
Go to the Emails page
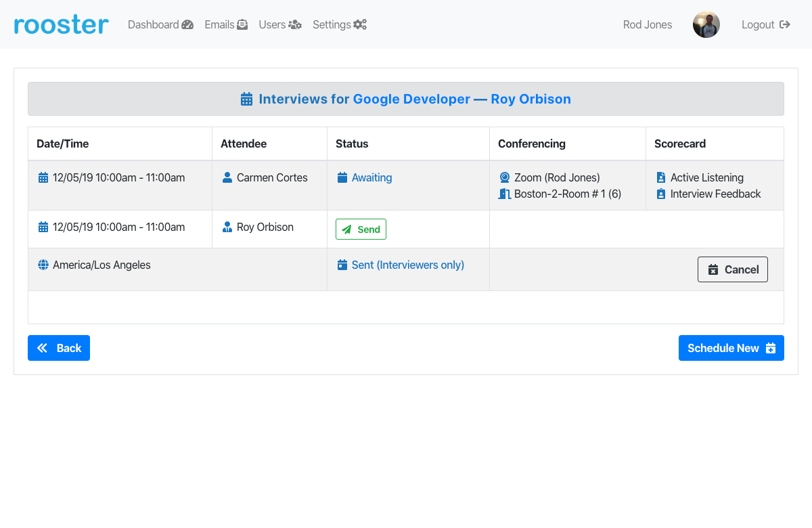pyautogui.click(x=226, y=25)
